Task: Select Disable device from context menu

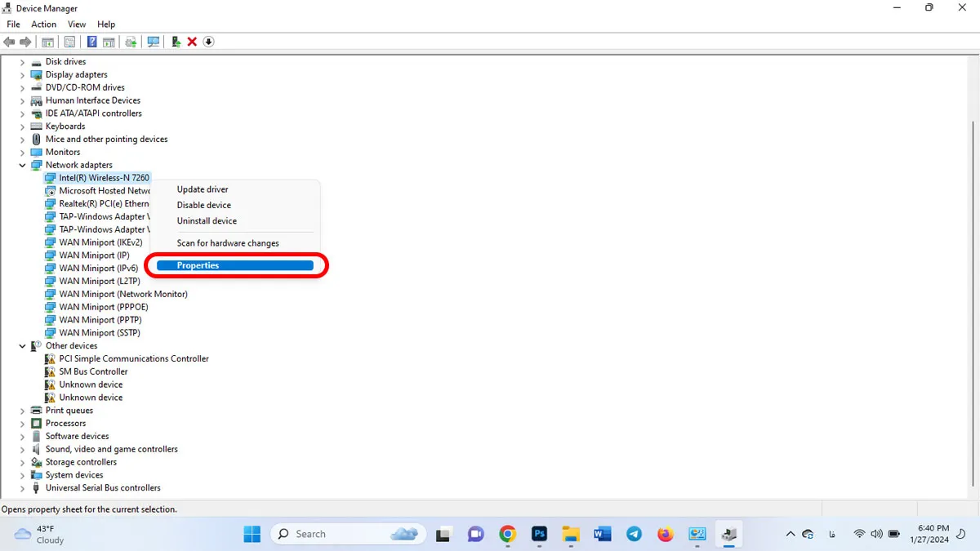Action: pyautogui.click(x=204, y=205)
